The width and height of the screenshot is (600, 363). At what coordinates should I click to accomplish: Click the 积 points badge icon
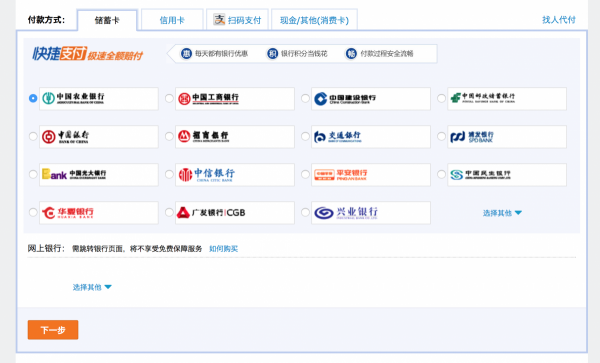[x=272, y=54]
